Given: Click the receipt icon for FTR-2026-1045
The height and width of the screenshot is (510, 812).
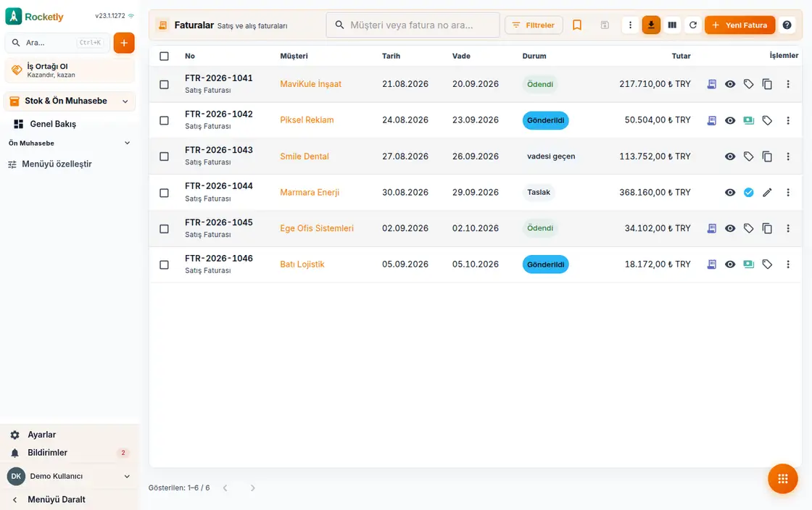Looking at the screenshot, I should pyautogui.click(x=711, y=228).
